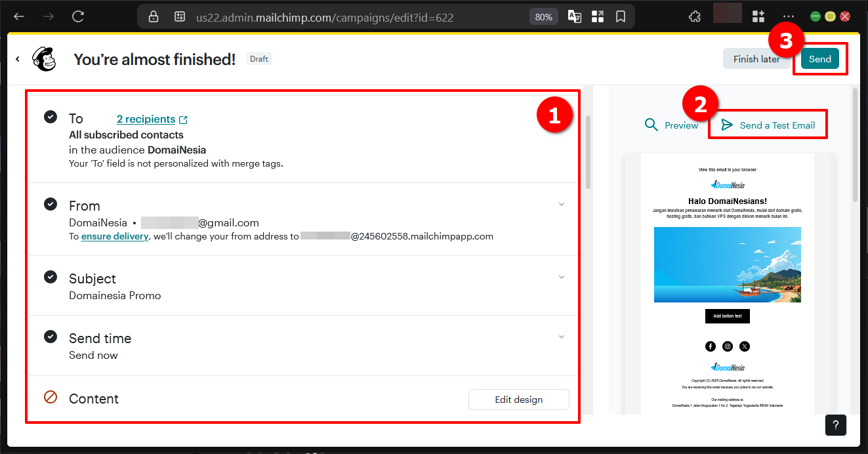The width and height of the screenshot is (868, 454).
Task: Open the 2 recipients link
Action: (x=146, y=119)
